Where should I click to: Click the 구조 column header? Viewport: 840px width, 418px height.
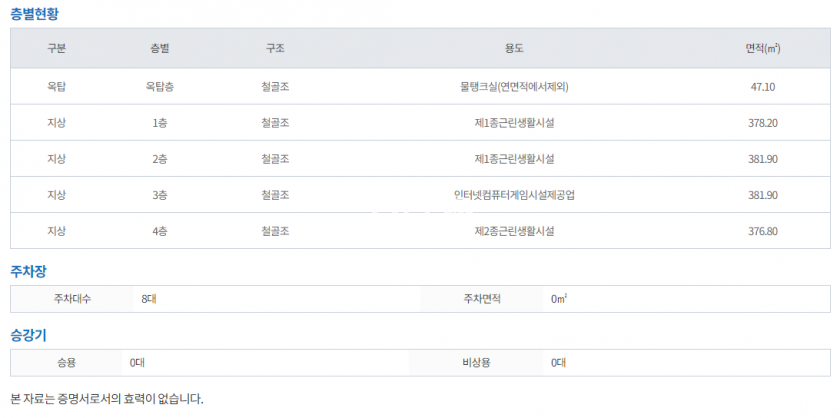coord(275,48)
